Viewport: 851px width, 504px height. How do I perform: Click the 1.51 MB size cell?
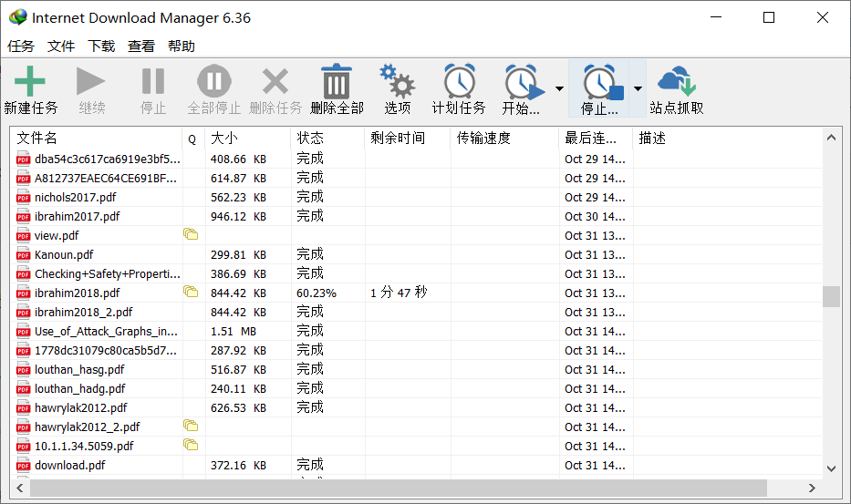(x=234, y=332)
